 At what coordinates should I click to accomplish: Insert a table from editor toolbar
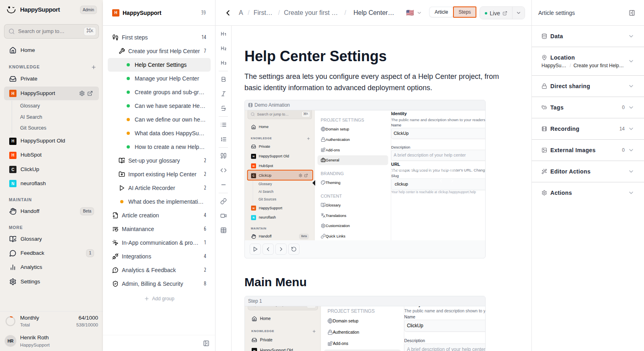tap(224, 230)
